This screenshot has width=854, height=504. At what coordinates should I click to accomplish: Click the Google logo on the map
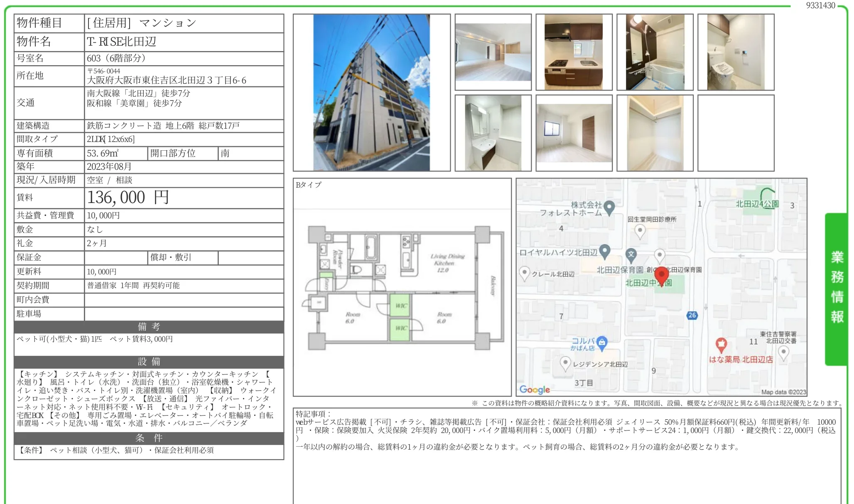pyautogui.click(x=535, y=389)
